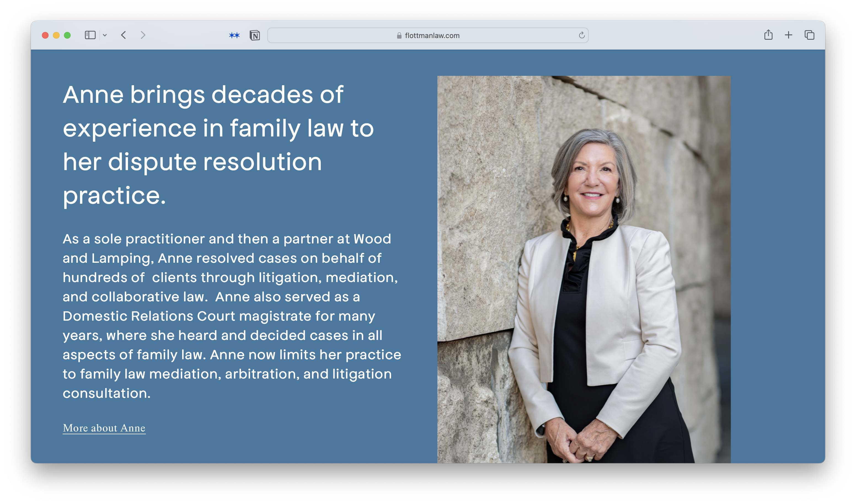Click the padlock security icon
The image size is (856, 504).
[399, 36]
